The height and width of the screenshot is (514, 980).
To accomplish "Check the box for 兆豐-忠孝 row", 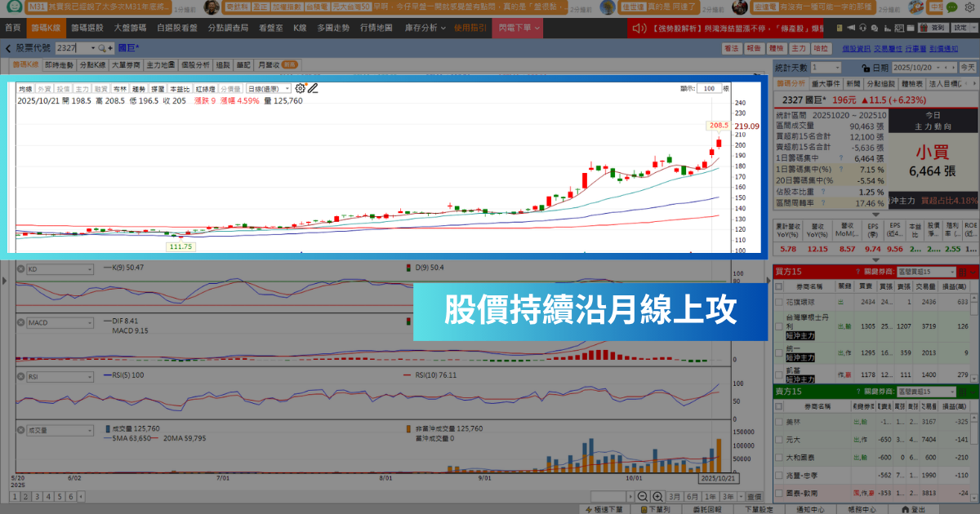I will (779, 476).
